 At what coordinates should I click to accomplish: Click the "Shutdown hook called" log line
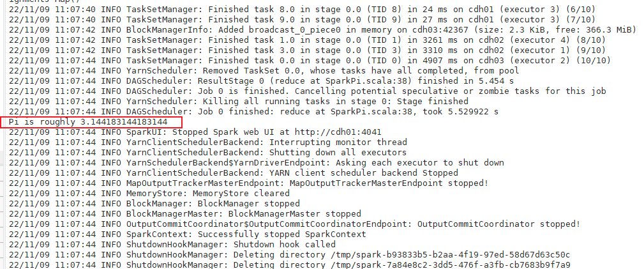tap(284, 244)
